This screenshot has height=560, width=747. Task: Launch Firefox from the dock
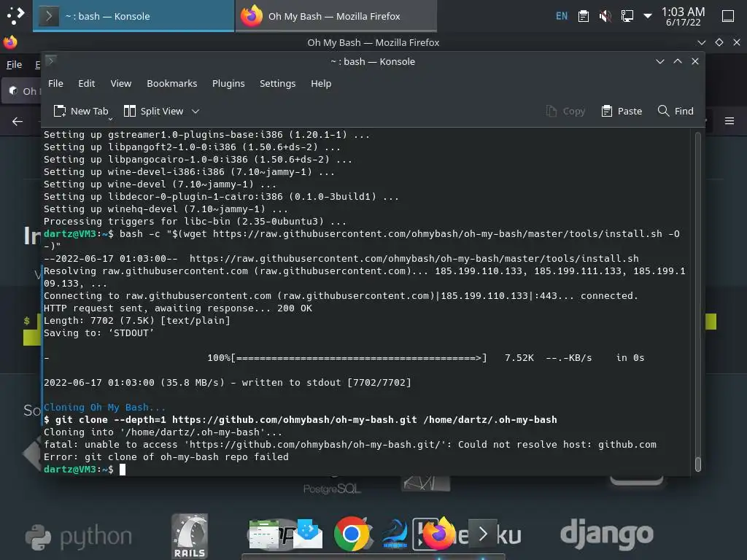point(438,533)
